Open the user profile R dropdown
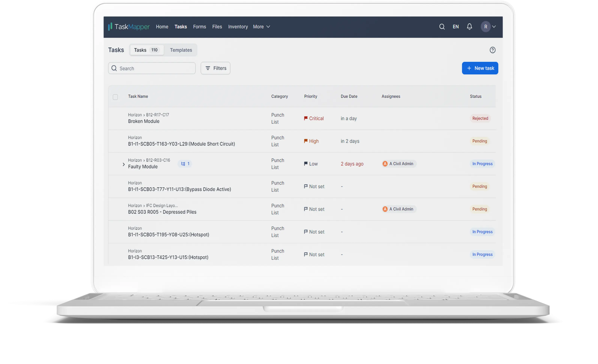Image resolution: width=598 pixels, height=364 pixels. pos(488,27)
